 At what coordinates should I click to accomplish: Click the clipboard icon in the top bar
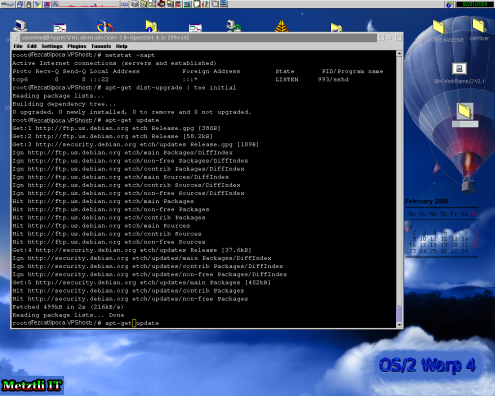click(x=197, y=4)
